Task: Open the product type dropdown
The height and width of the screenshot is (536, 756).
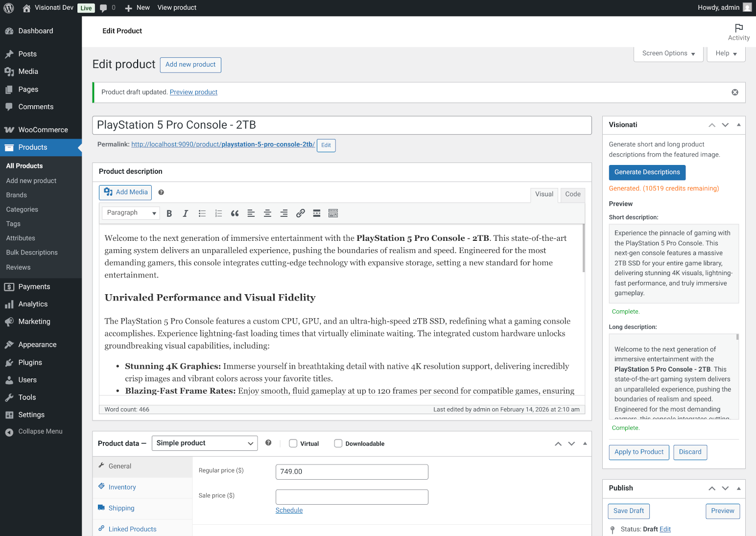Action: point(204,443)
